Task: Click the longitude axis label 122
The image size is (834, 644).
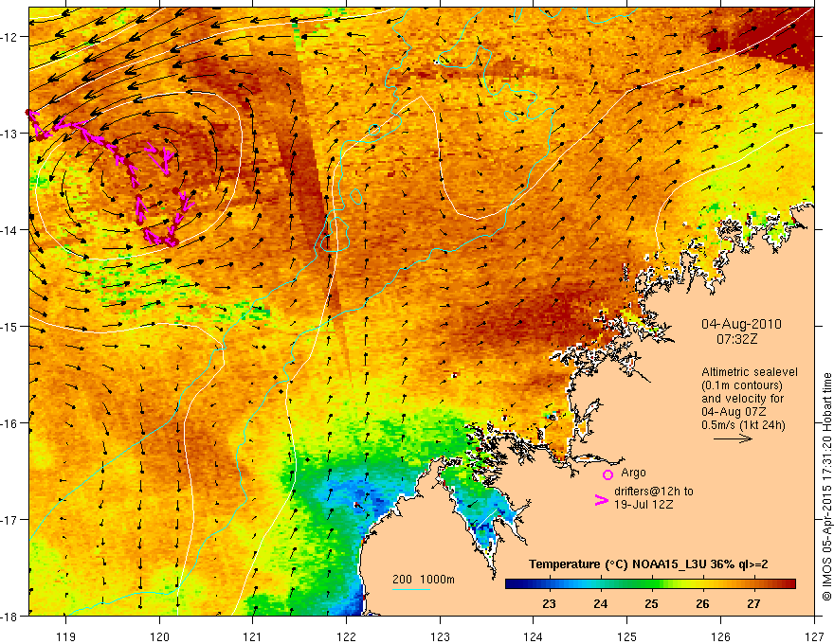Action: 346,636
